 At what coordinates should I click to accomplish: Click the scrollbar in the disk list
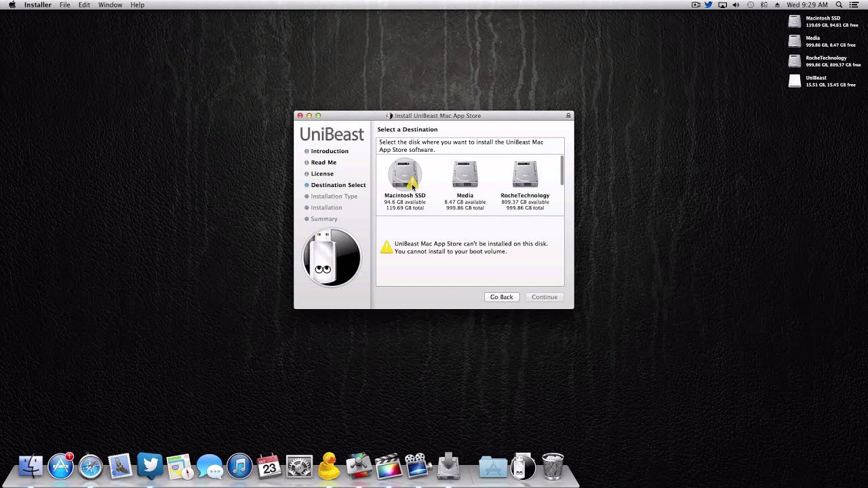[x=561, y=170]
